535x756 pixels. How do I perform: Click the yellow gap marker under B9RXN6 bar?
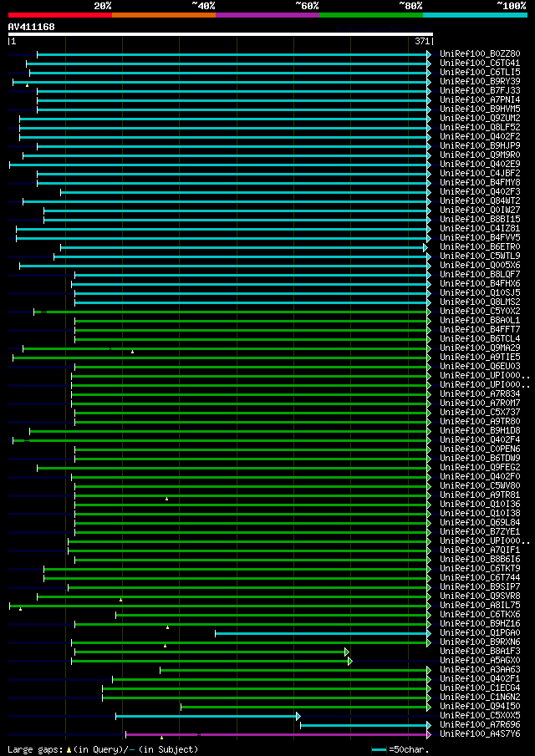point(165,646)
